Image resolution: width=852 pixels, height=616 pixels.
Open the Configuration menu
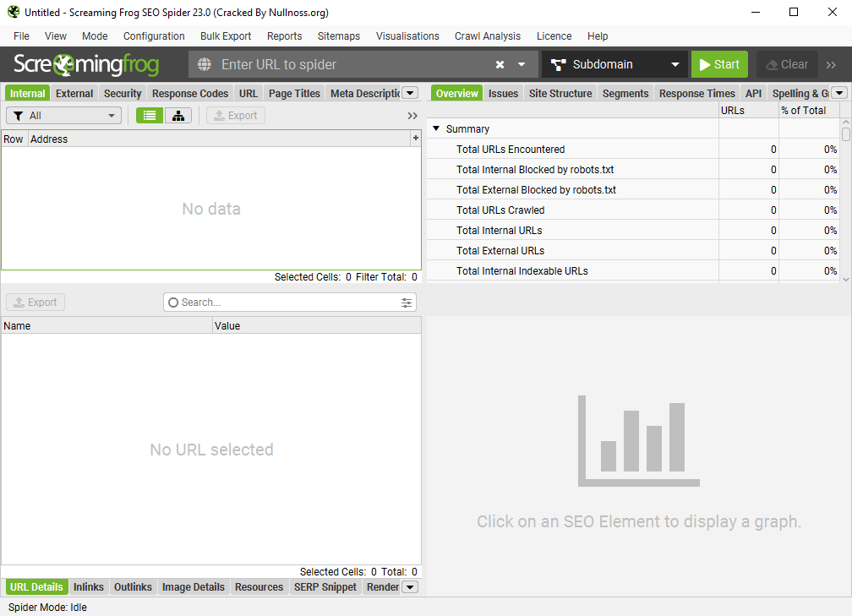click(x=154, y=36)
